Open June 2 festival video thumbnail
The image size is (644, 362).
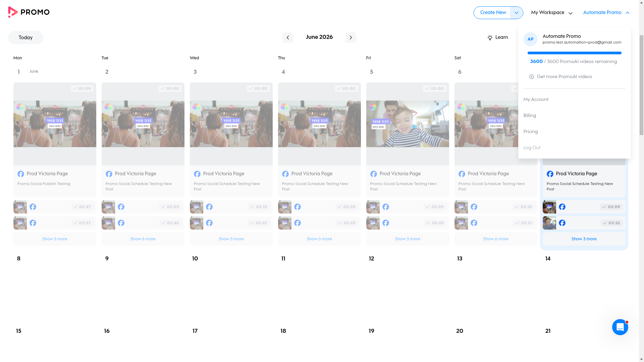[143, 124]
